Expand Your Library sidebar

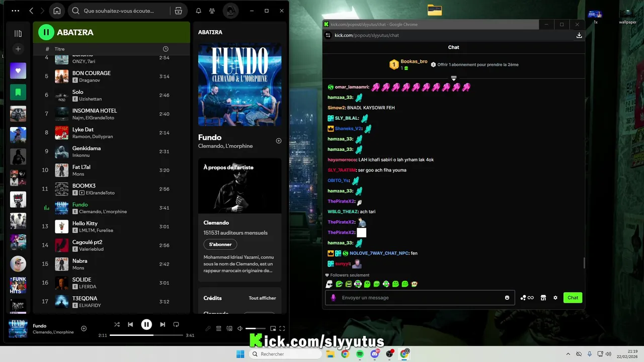(18, 33)
